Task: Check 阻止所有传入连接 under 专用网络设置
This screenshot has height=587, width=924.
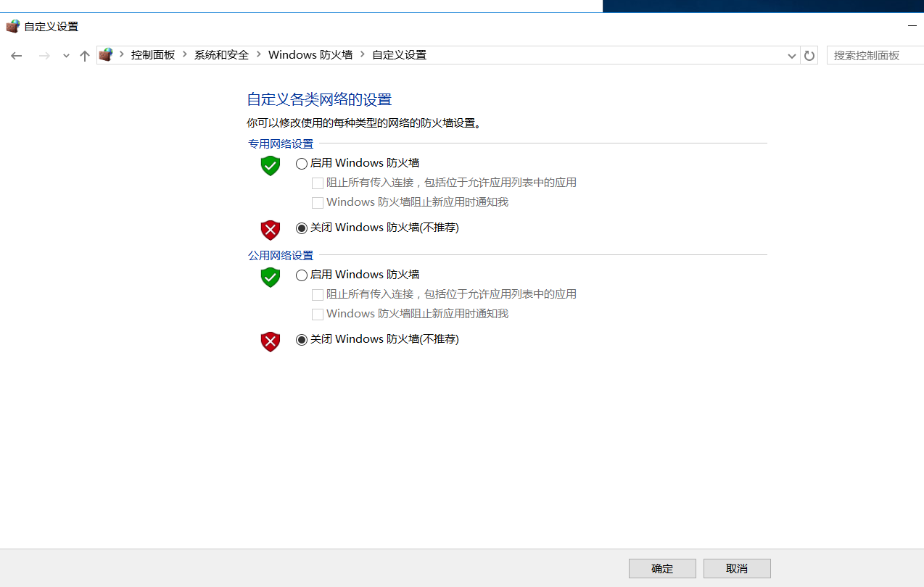Action: coord(318,183)
